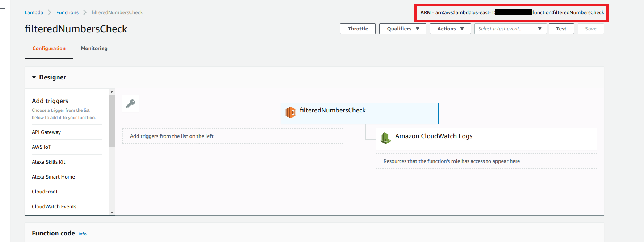Screen dimensions: 644x242
Task: Click the key permissions icon
Action: [131, 104]
